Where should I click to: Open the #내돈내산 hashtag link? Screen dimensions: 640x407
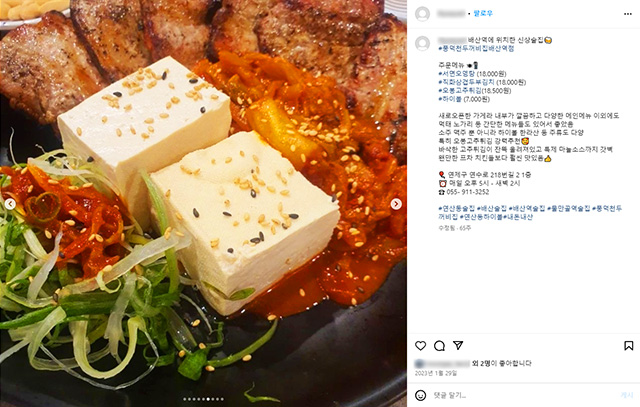click(518, 217)
